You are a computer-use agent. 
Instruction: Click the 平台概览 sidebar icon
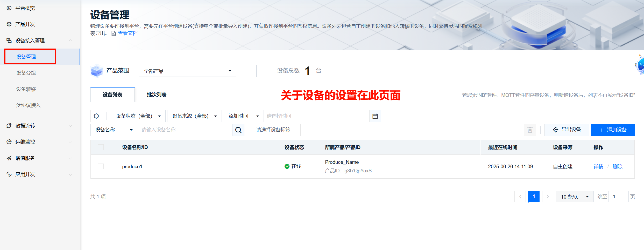[9, 8]
